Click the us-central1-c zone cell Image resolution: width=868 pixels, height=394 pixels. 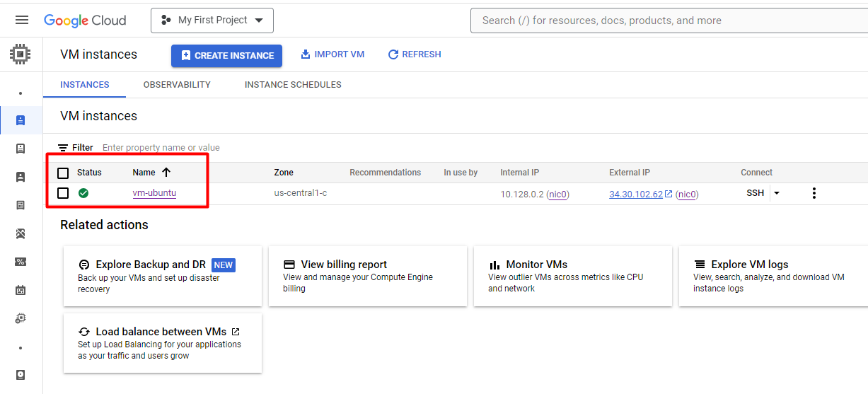click(x=301, y=193)
